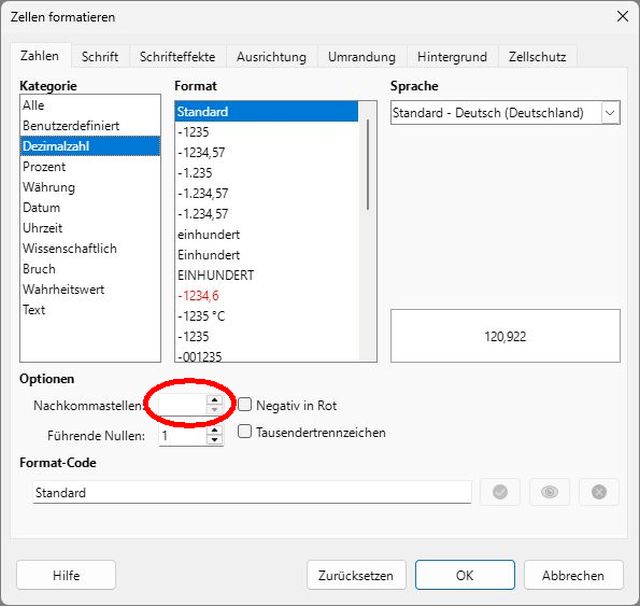This screenshot has width=640, height=606.
Task: Select category Benutzerdefiniert
Action: pyautogui.click(x=90, y=126)
